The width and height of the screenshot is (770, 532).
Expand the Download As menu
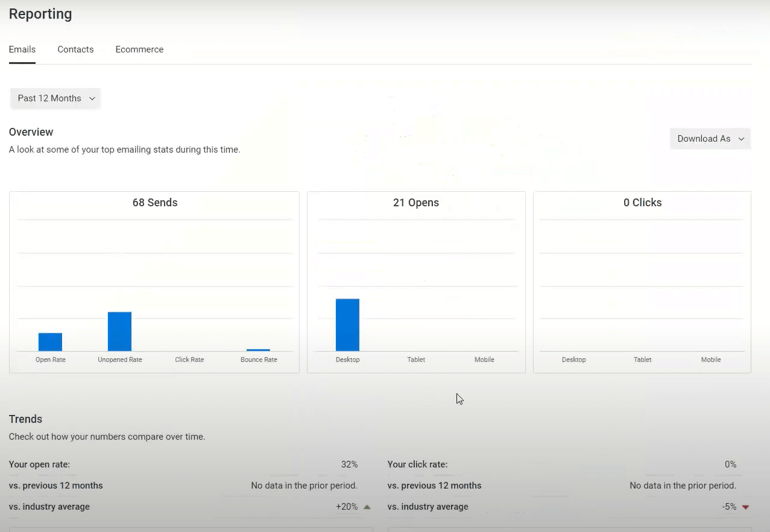click(710, 139)
